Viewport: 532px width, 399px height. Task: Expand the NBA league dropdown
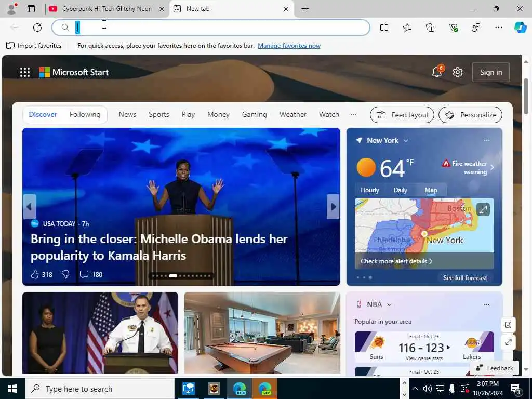(389, 304)
